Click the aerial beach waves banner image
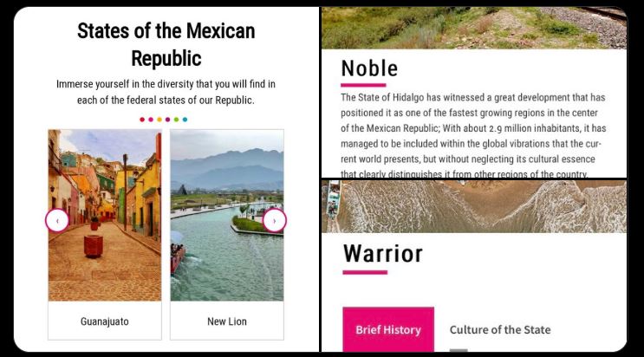 point(474,206)
